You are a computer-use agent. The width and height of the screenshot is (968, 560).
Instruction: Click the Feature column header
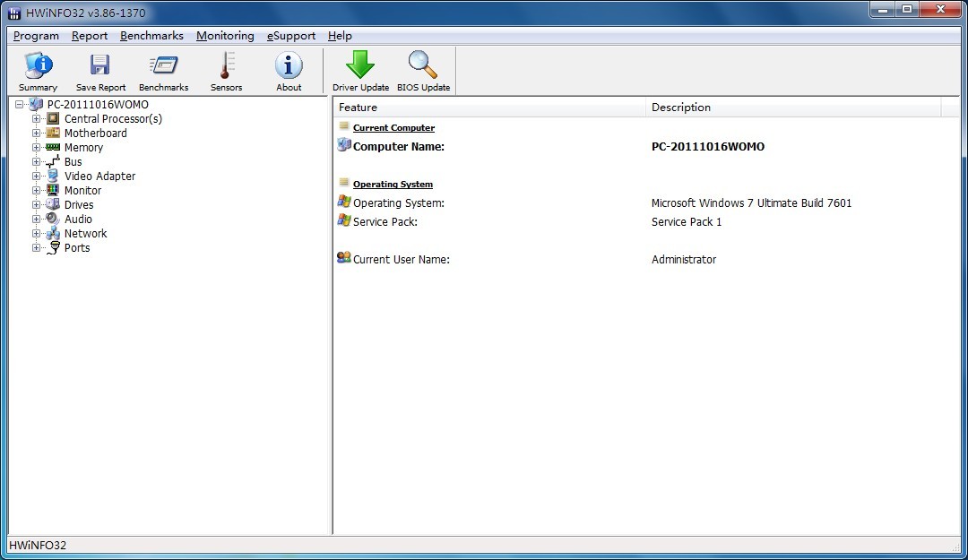[x=488, y=108]
